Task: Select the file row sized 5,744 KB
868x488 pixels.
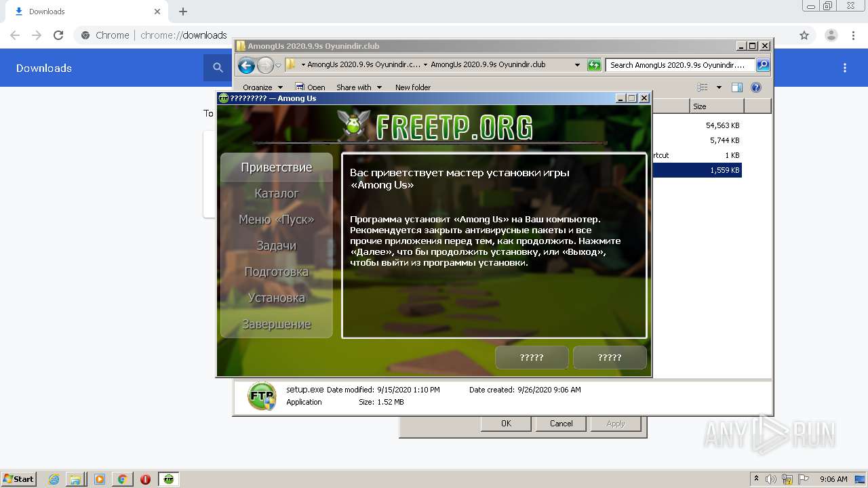Action: (696, 140)
